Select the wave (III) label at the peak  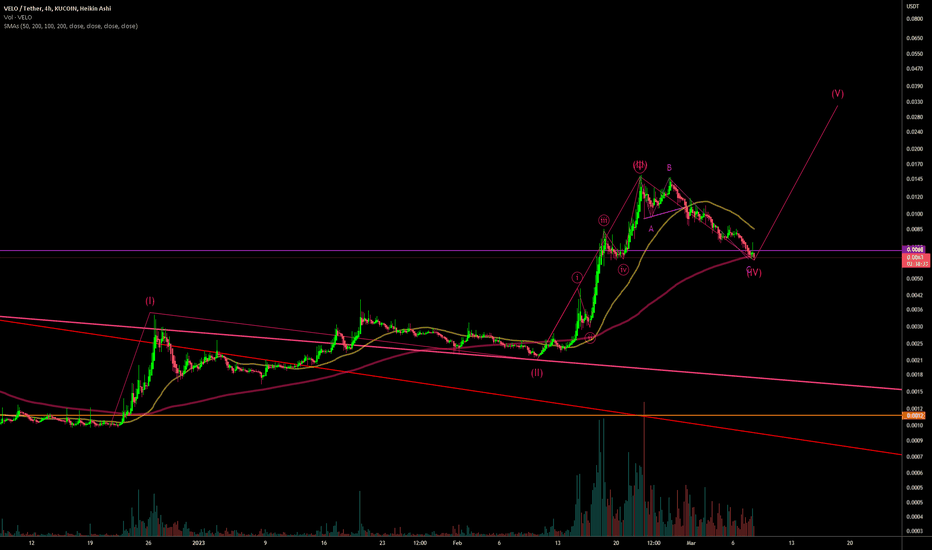tap(640, 165)
